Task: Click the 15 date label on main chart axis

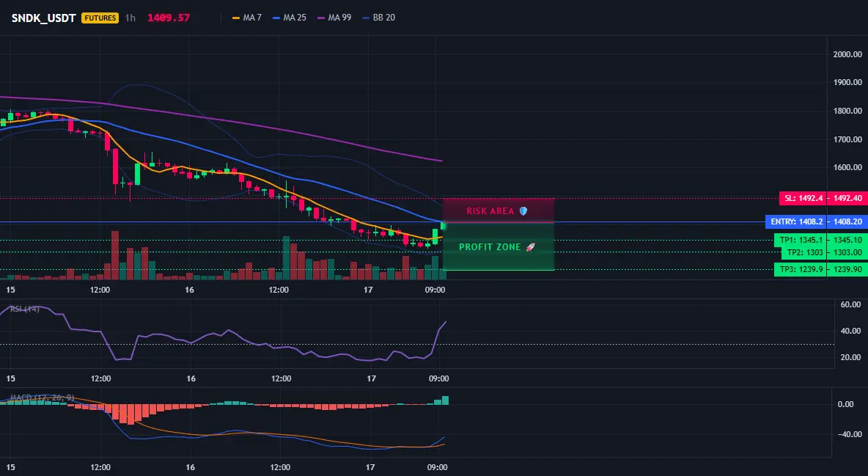Action: 10,290
